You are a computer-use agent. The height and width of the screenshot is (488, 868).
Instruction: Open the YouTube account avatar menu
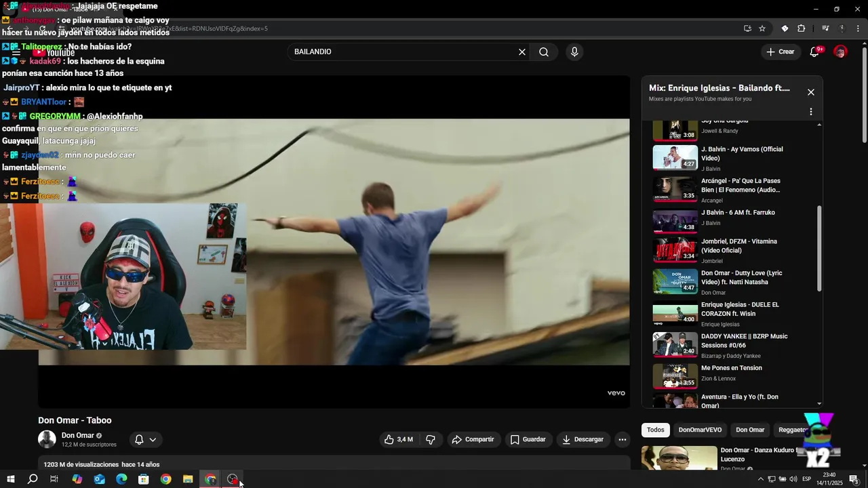(x=840, y=52)
